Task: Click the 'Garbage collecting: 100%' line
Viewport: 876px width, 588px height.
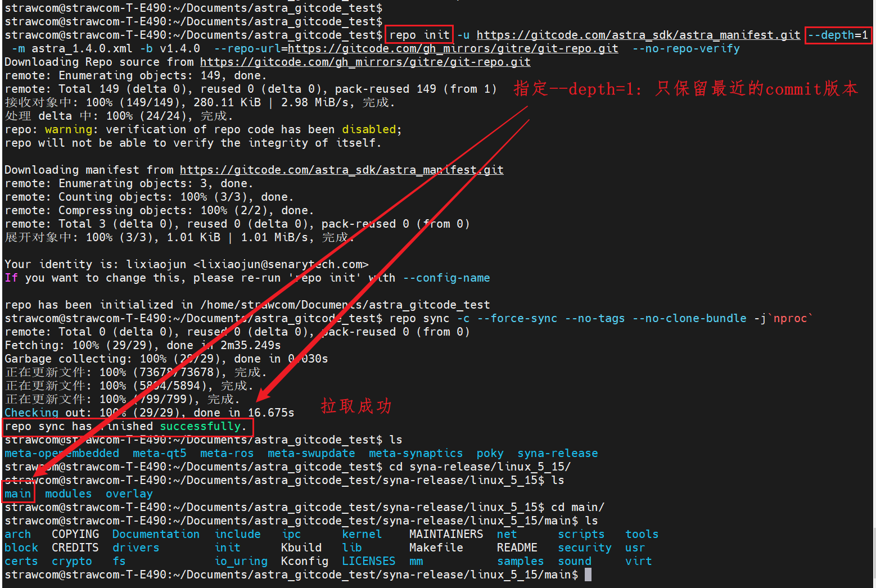Action: pos(166,359)
